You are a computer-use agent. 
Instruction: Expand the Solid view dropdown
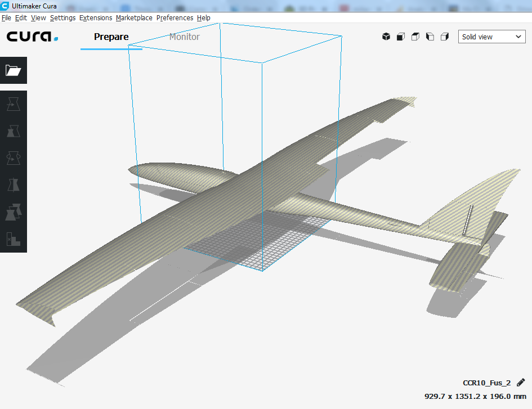click(492, 37)
